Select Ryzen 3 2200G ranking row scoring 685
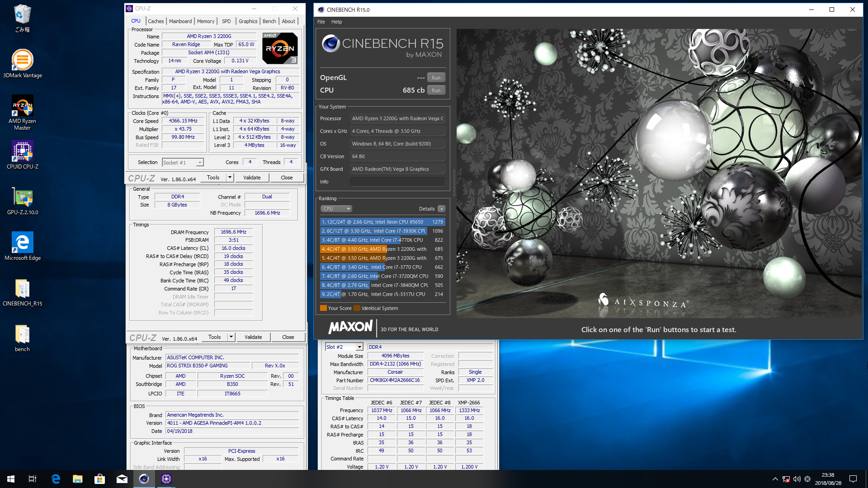Screen dimensions: 868x488 pyautogui.click(x=382, y=249)
